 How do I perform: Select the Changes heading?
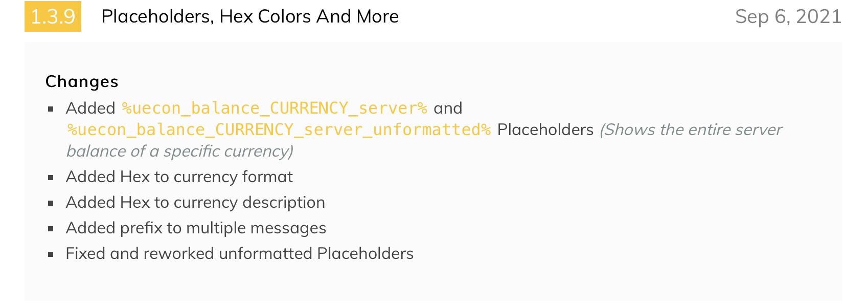[82, 81]
